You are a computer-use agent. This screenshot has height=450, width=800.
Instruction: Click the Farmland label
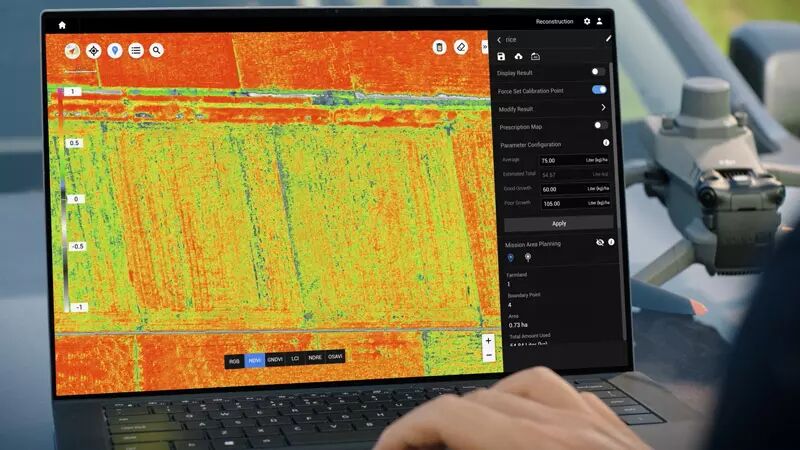(516, 274)
